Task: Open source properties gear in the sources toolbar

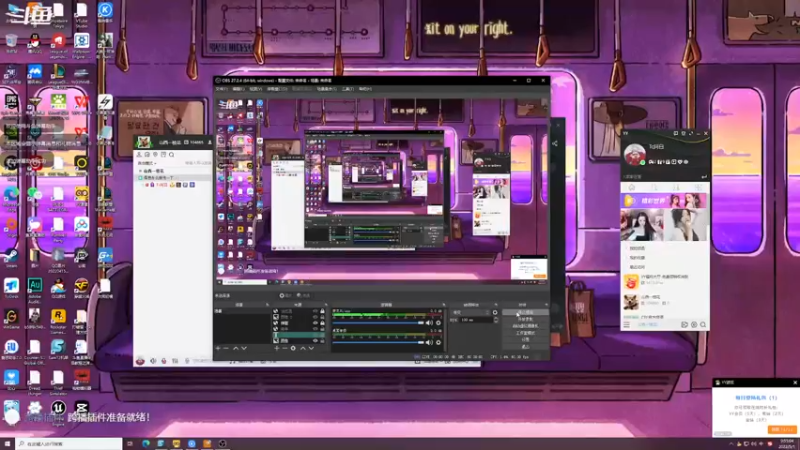Action: point(293,348)
